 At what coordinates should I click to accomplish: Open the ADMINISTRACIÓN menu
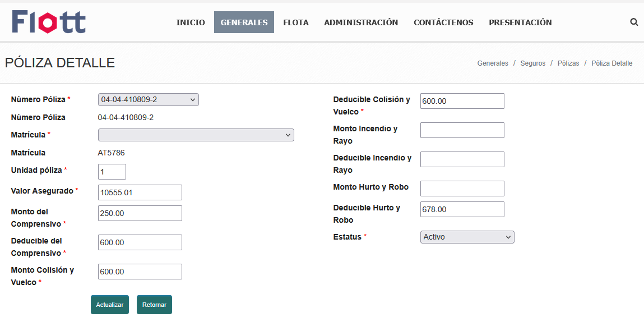pos(361,22)
